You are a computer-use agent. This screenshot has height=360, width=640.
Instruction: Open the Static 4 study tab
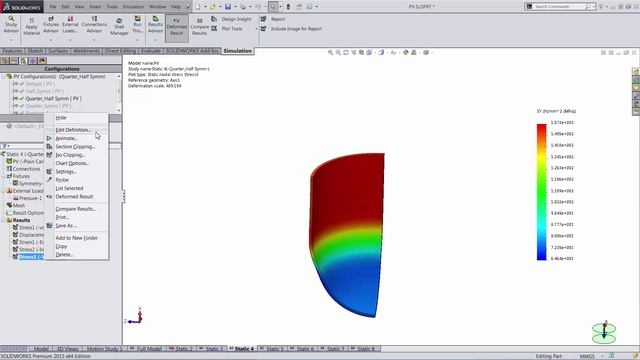click(x=242, y=349)
